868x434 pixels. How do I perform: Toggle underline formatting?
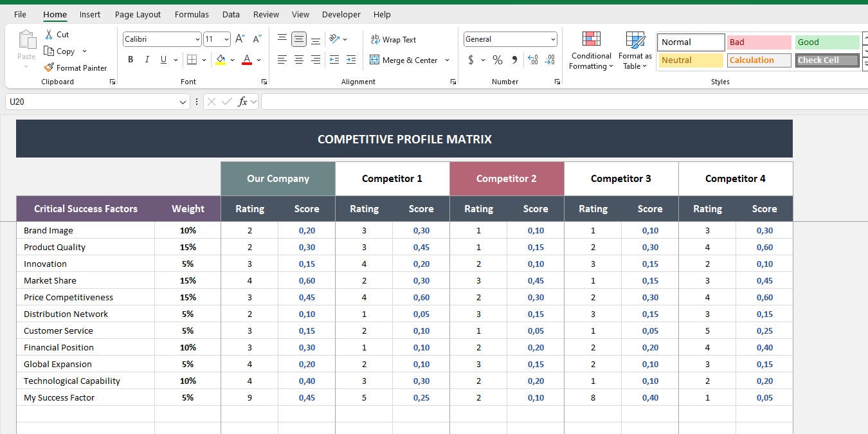163,59
